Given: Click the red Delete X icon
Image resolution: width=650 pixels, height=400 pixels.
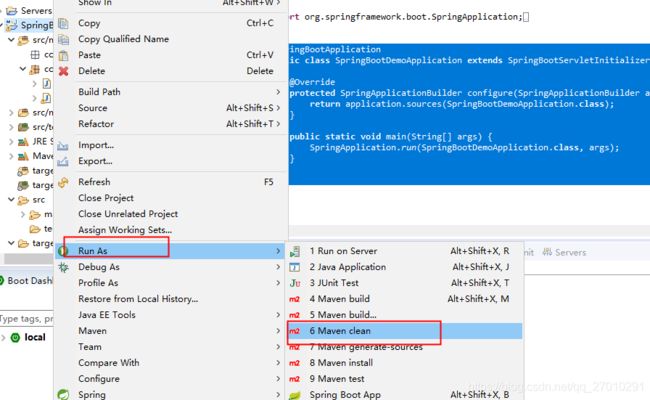Looking at the screenshot, I should coord(63,71).
